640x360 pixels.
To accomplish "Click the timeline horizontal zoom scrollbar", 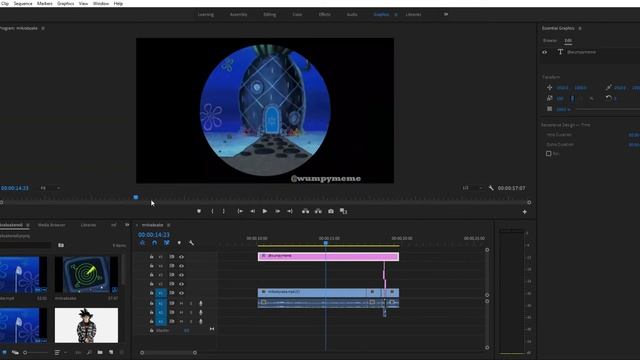I will [168, 353].
